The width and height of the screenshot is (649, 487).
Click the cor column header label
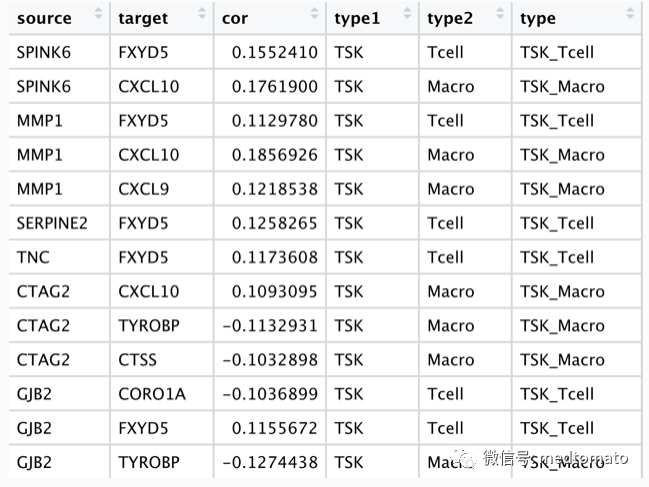tap(235, 19)
